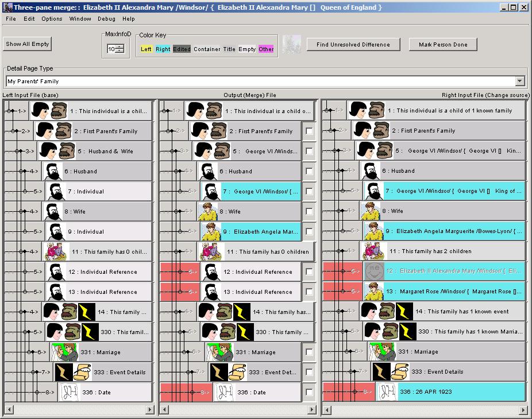Click the Find Unresolved Difference button
The height and width of the screenshot is (419, 532).
[353, 45]
